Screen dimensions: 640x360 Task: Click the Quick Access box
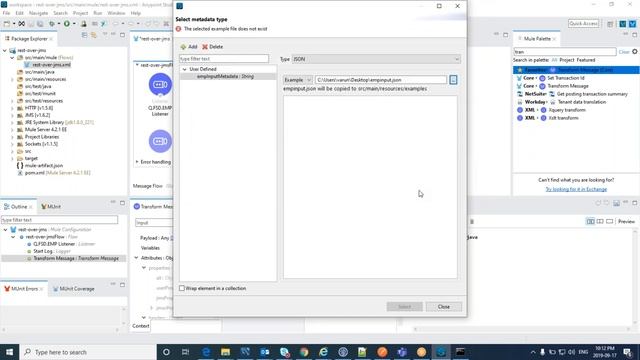584,24
